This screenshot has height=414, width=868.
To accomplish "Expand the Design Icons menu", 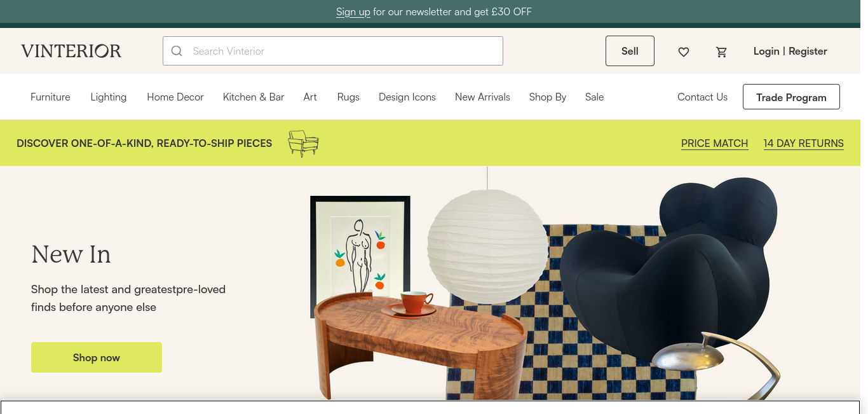I will tap(407, 97).
